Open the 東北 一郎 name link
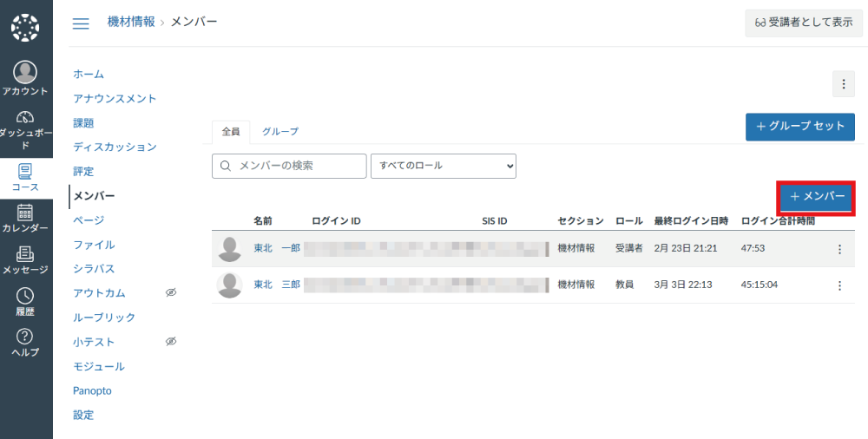 pyautogui.click(x=277, y=248)
